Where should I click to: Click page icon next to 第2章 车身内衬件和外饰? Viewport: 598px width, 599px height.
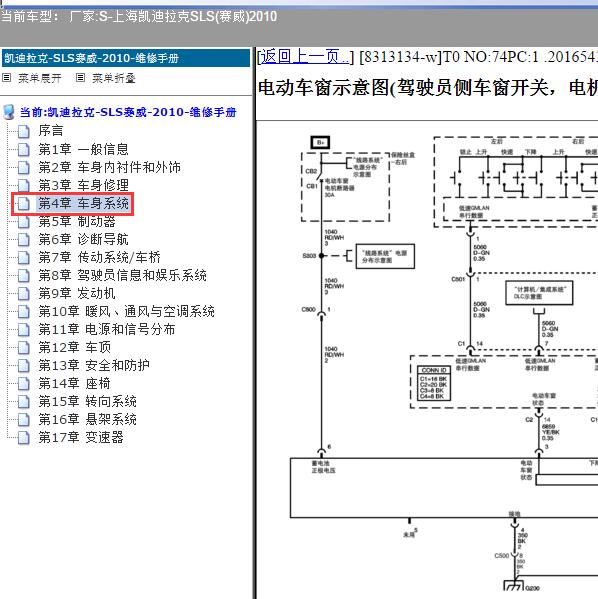(24, 167)
